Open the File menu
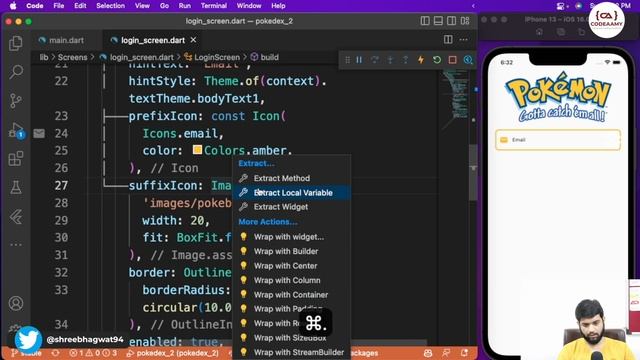Image resolution: width=640 pixels, height=360 pixels. [x=58, y=6]
